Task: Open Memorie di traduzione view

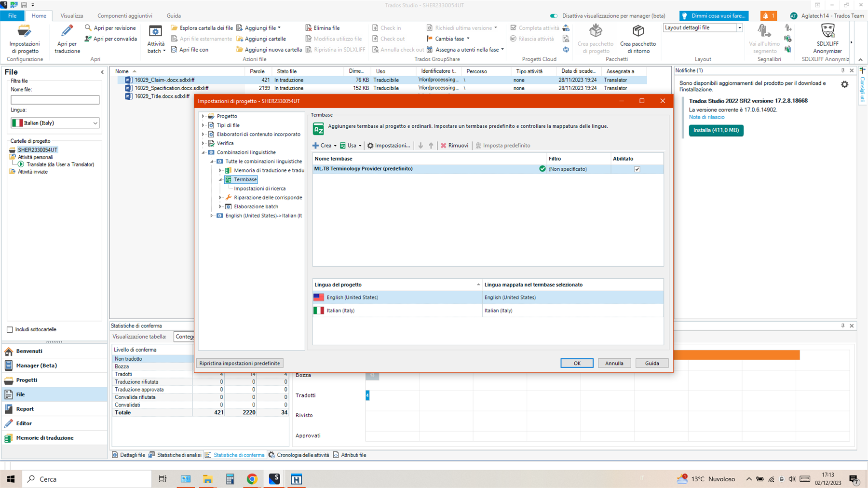Action: coord(54,438)
